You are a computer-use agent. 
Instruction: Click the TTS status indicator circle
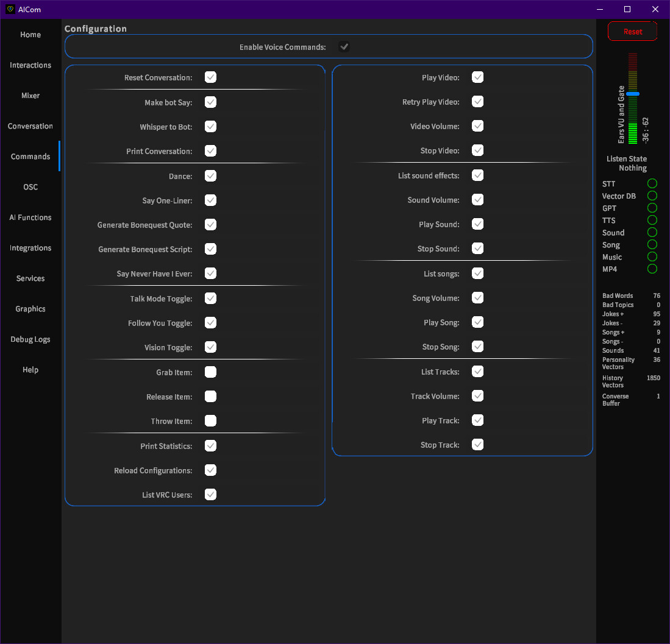point(652,220)
